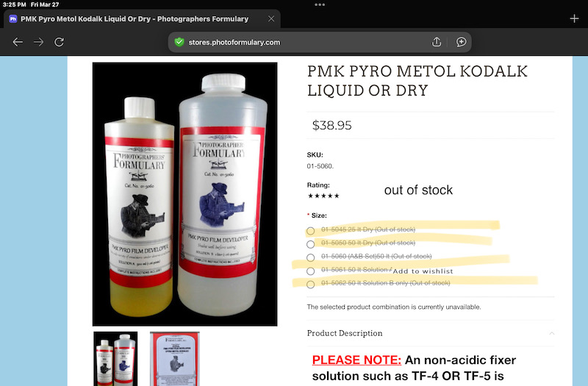The image size is (588, 386).
Task: Collapse the Product Description section
Action: (x=552, y=333)
